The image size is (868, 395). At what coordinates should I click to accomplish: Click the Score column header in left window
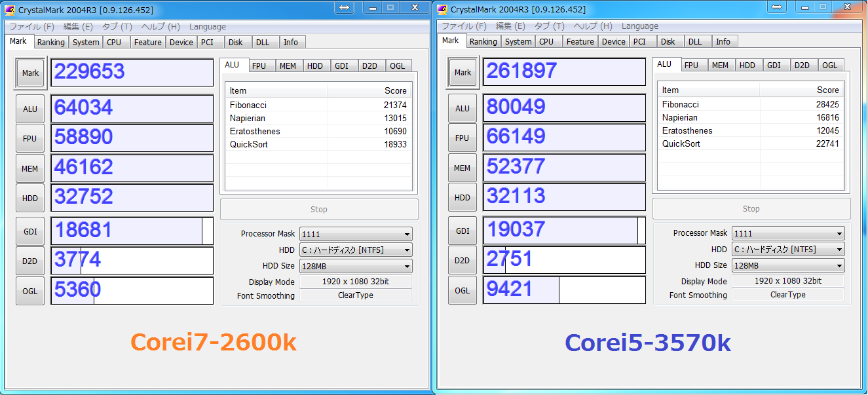pos(369,91)
